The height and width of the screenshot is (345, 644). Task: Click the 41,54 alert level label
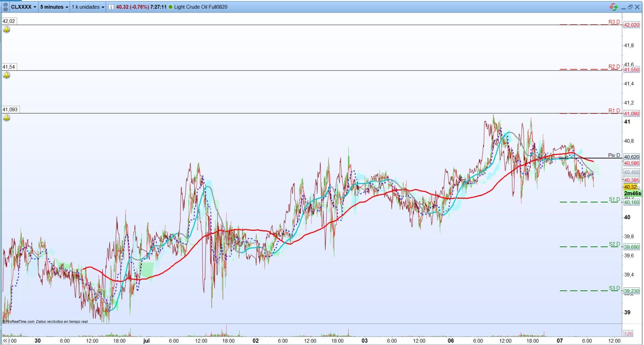pos(9,67)
